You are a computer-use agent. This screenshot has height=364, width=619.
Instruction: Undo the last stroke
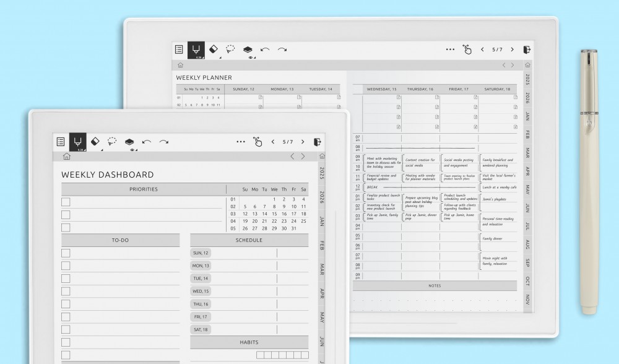tap(146, 141)
